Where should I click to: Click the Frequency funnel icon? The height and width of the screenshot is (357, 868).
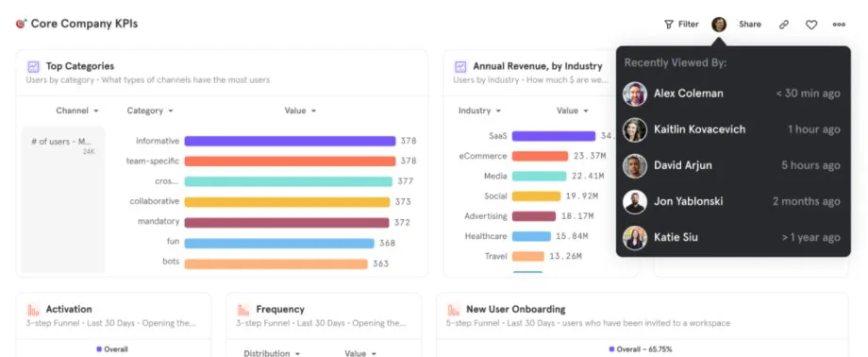point(243,310)
